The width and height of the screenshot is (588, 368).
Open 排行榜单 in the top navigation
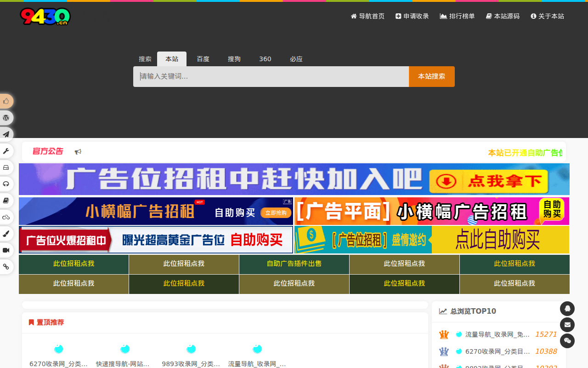pos(458,16)
